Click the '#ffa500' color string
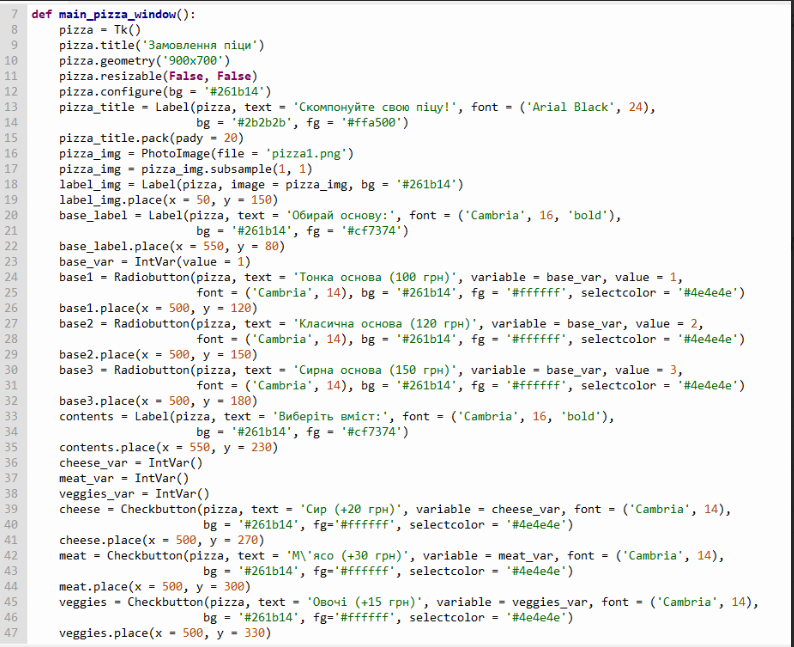 pos(372,123)
